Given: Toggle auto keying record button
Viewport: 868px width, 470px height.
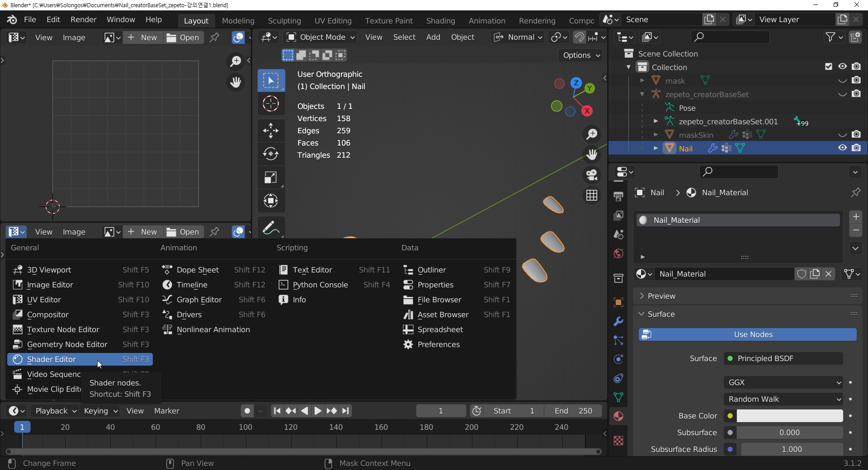Looking at the screenshot, I should coord(247,411).
